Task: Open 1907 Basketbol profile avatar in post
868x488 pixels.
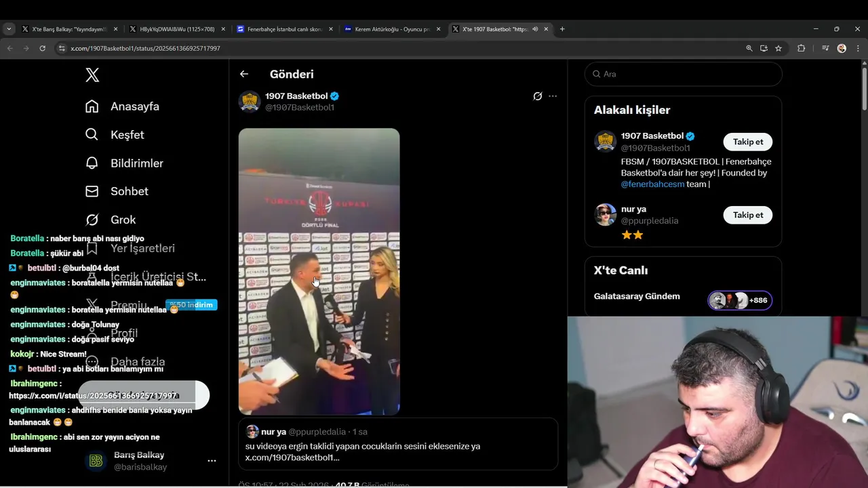Action: click(x=250, y=102)
